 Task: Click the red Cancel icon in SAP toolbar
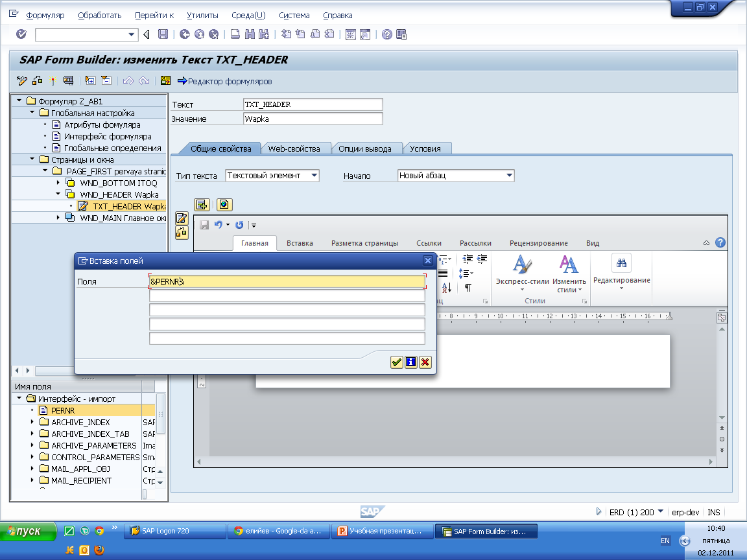pos(214,34)
